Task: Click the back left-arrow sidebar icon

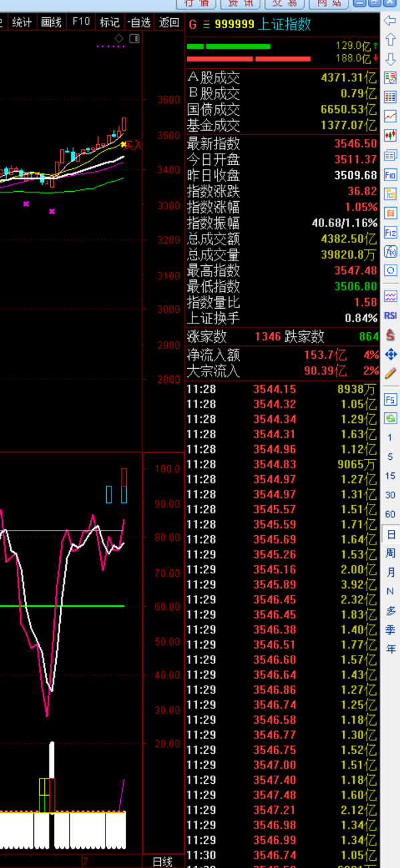Action: point(390,21)
